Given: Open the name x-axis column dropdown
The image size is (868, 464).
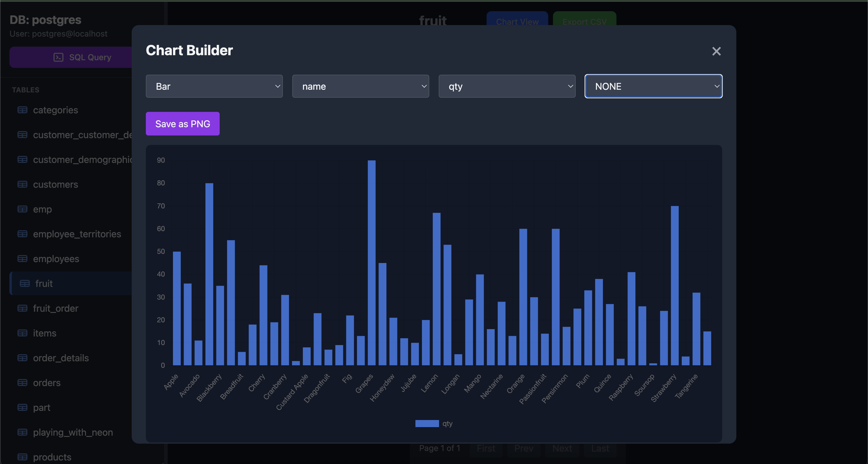Looking at the screenshot, I should tap(360, 86).
